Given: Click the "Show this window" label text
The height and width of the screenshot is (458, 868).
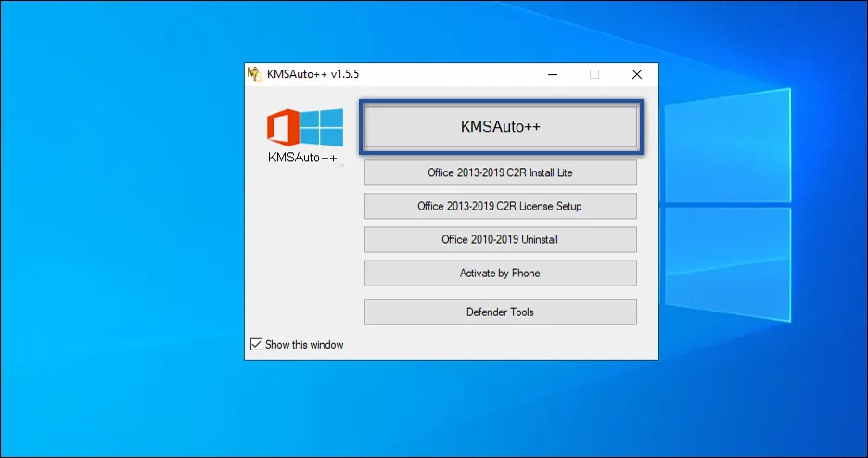Looking at the screenshot, I should tap(304, 345).
